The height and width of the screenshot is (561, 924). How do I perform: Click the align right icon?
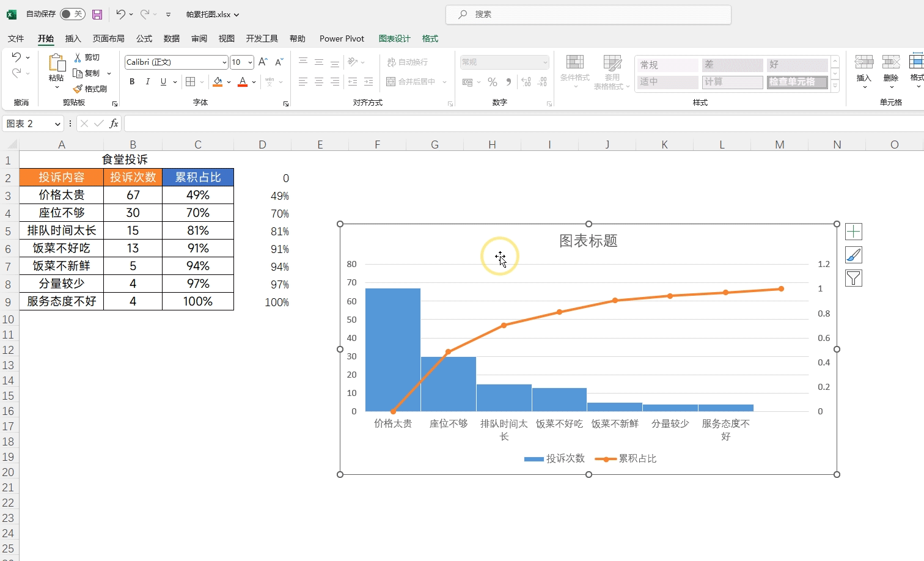click(335, 82)
